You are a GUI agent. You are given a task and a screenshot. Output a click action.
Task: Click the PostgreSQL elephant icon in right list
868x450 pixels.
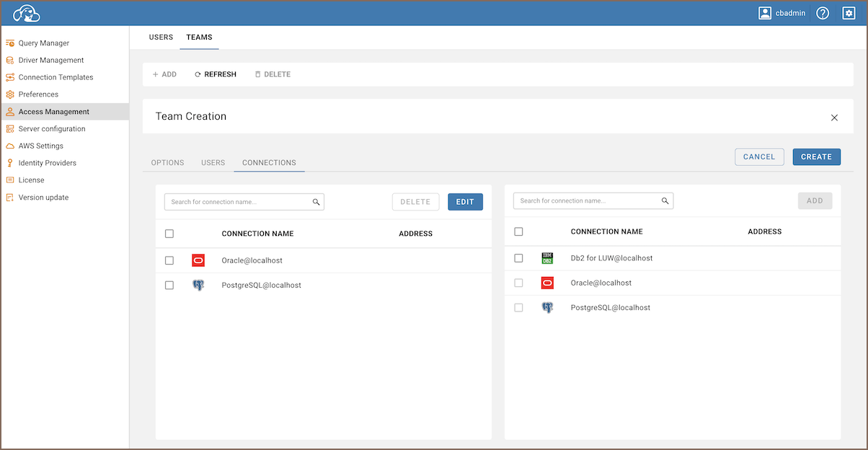coord(547,308)
